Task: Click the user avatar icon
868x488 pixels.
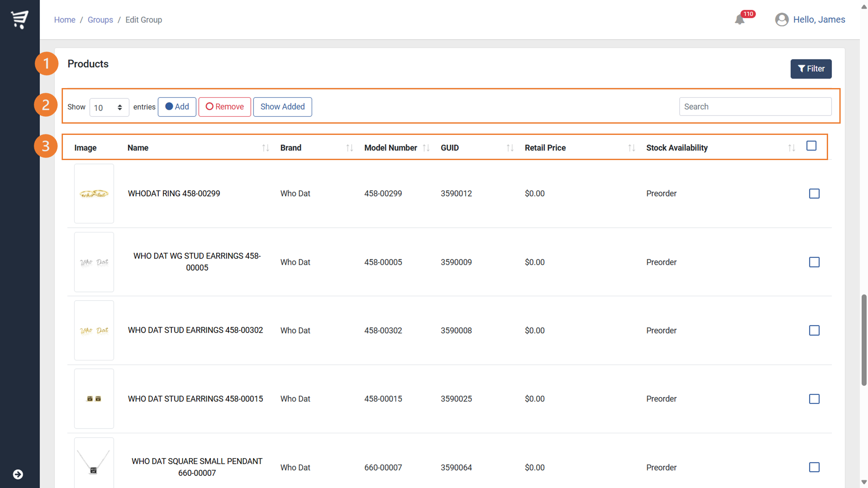Action: (x=782, y=20)
